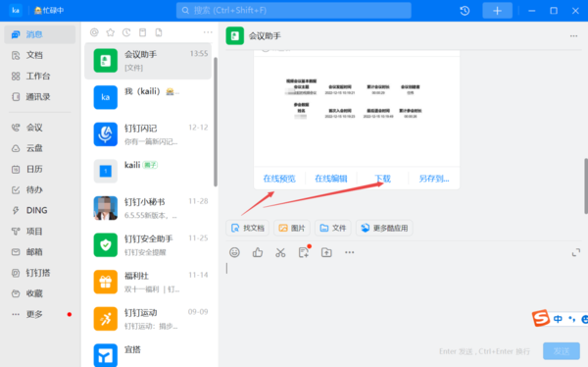Screen dimensions: 588x367
Task: Open the 钉钉闪记 conversation
Action: point(148,134)
